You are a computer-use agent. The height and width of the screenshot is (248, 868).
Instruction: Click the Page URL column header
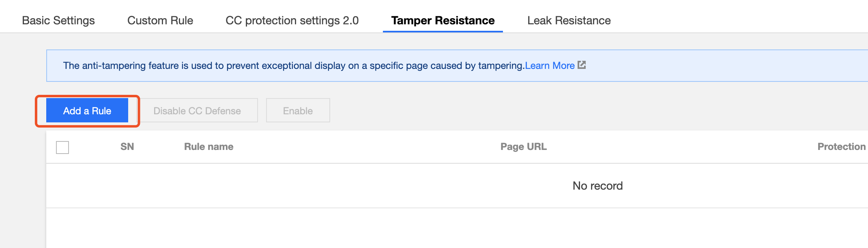coord(524,147)
